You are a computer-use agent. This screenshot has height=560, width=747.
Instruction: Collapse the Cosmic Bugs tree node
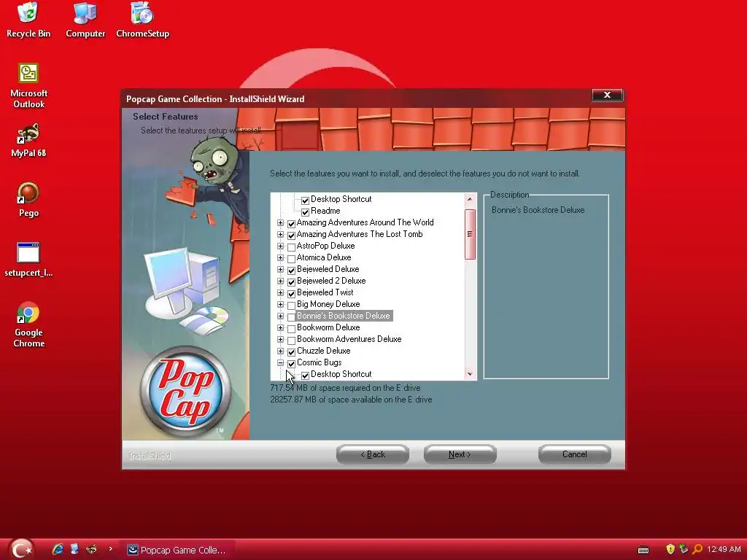281,363
